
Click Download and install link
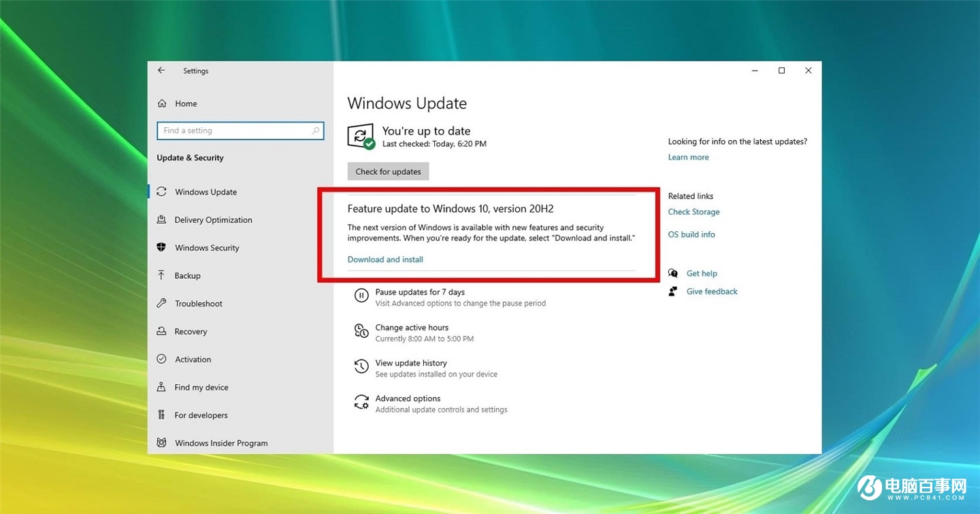[385, 259]
